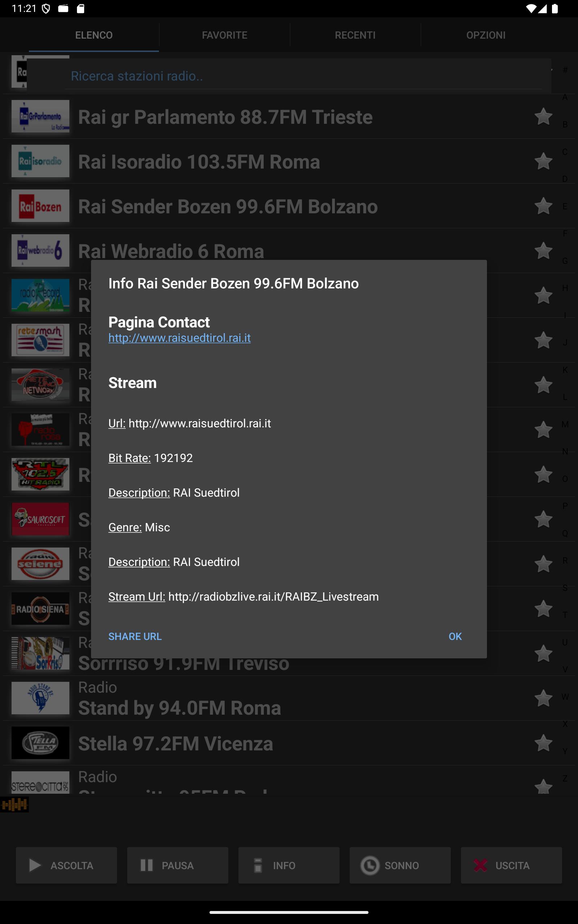The width and height of the screenshot is (578, 924).
Task: Jump to letter Z in alphabet index
Action: pyautogui.click(x=565, y=778)
